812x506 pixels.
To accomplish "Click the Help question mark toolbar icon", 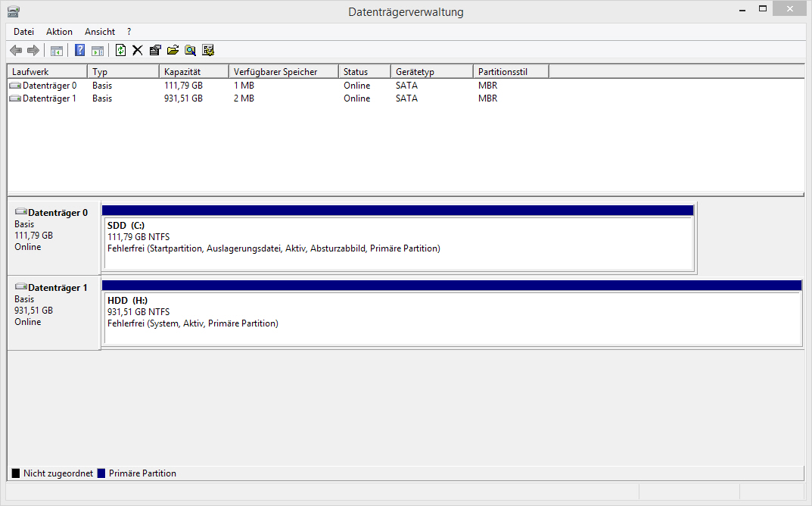I will point(79,50).
